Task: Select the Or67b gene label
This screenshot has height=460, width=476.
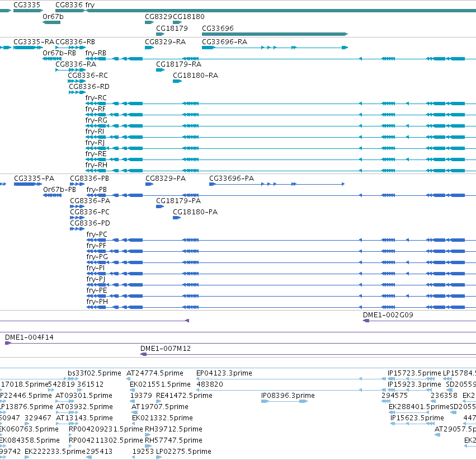Action: pos(53,17)
